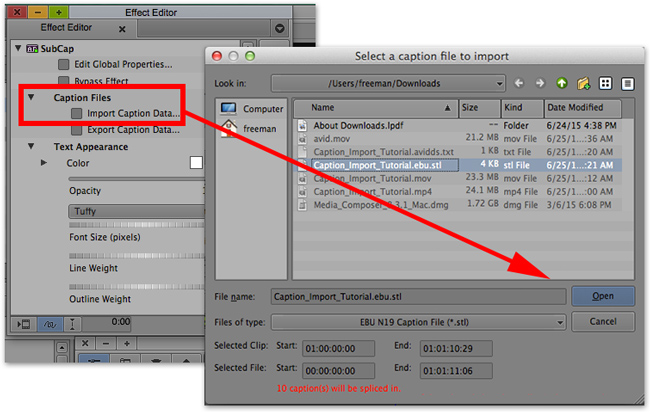Click the Effect Editor round dropdown arrow button
650x412 pixels.
[x=280, y=28]
